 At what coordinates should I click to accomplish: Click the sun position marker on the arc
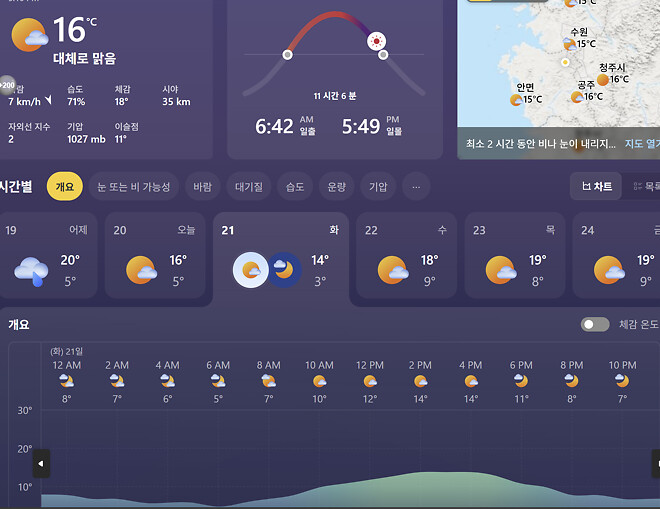pyautogui.click(x=376, y=41)
